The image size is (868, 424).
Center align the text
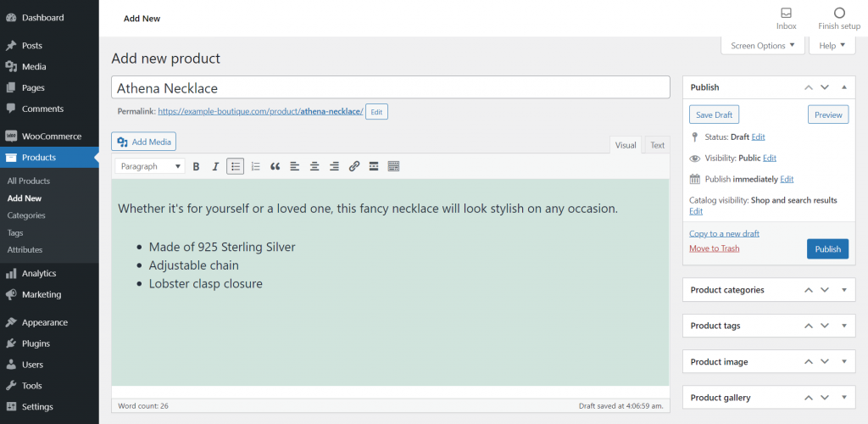(x=314, y=167)
